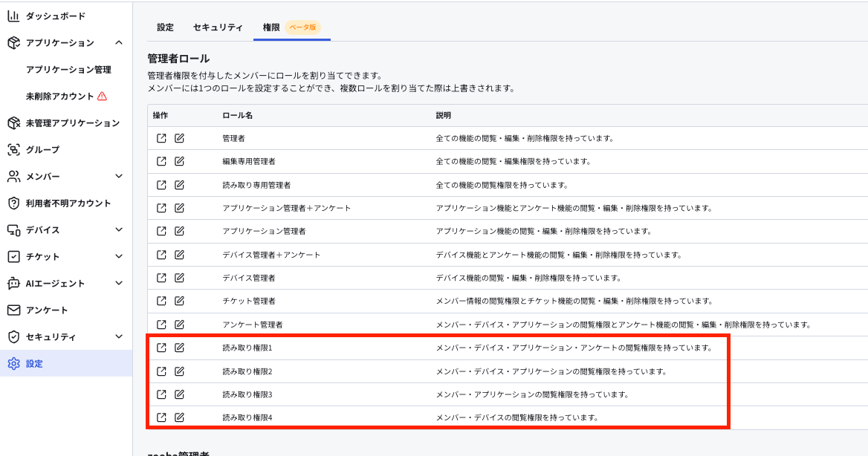Switch to the セキュリティ tab
The image size is (868, 456).
click(218, 27)
